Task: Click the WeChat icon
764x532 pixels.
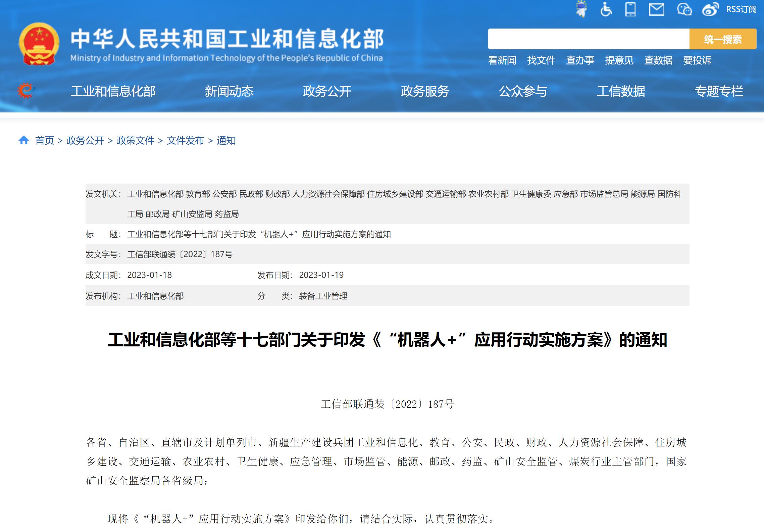Action: click(684, 9)
